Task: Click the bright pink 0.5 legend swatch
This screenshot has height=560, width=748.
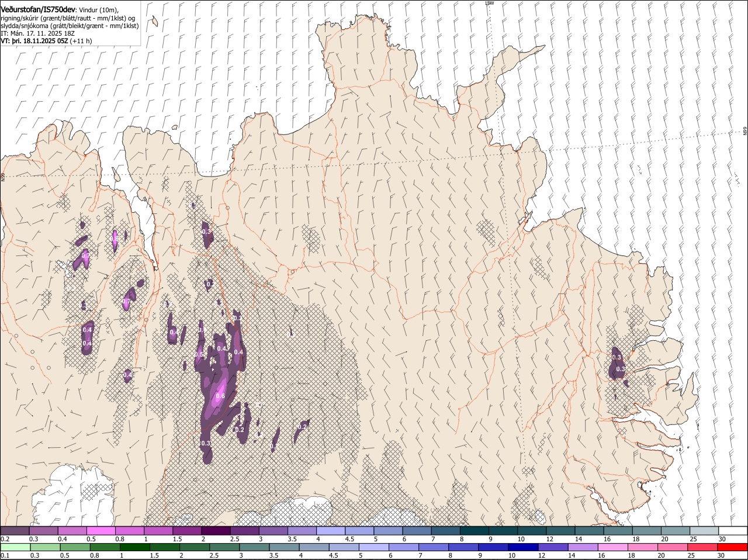Action: tap(101, 530)
